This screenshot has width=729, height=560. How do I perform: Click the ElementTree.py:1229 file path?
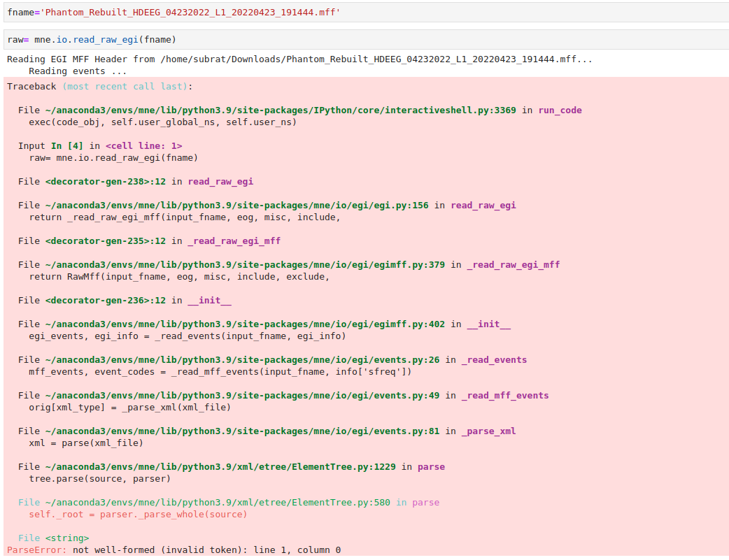click(220, 466)
